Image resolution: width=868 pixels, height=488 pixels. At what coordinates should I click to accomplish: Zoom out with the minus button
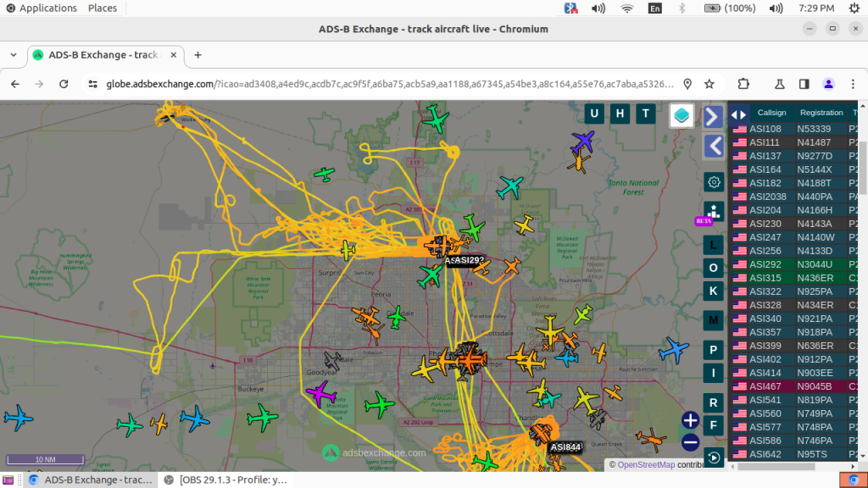(690, 442)
